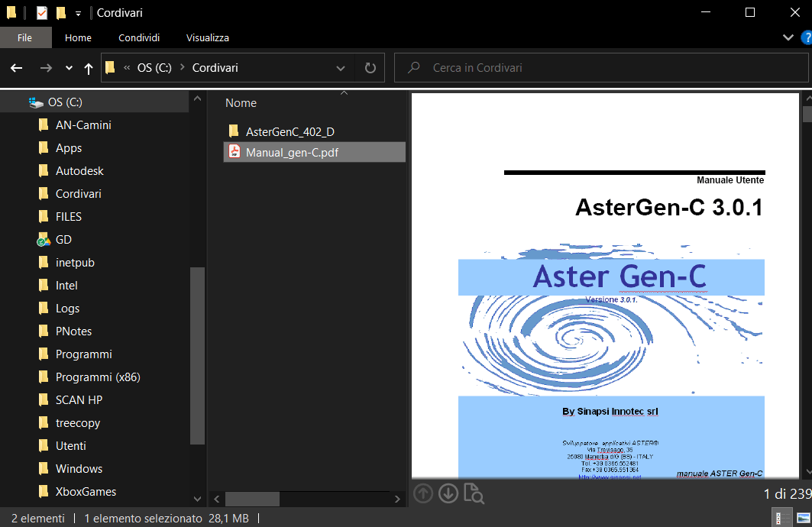This screenshot has width=812, height=527.
Task: Click OS (C:) in the address breadcrumb
Action: click(154, 68)
